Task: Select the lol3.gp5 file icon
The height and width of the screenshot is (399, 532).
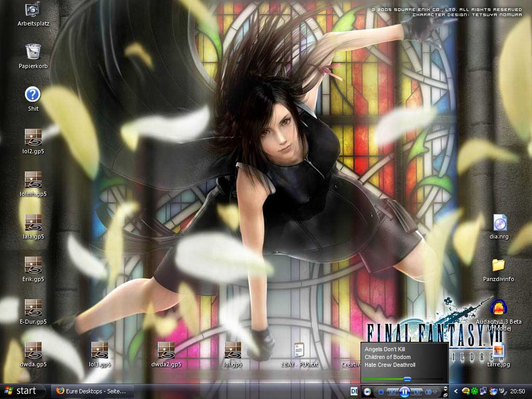Action: pyautogui.click(x=100, y=354)
